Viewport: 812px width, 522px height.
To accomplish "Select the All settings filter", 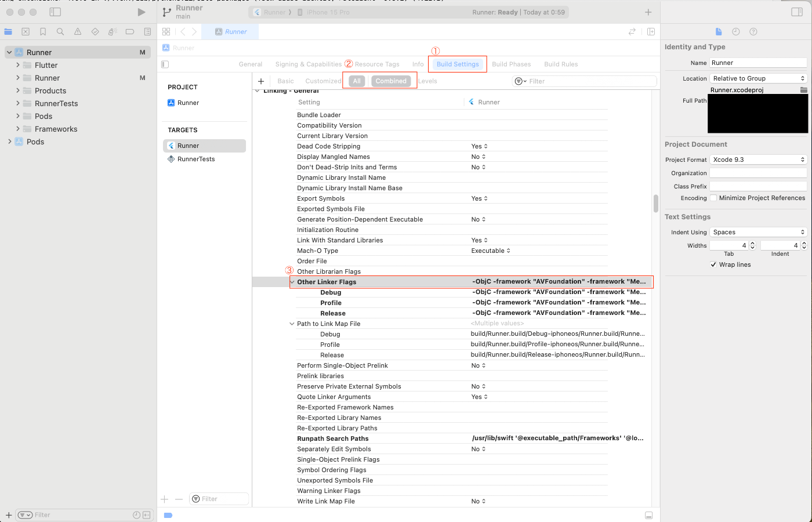I will coord(357,81).
